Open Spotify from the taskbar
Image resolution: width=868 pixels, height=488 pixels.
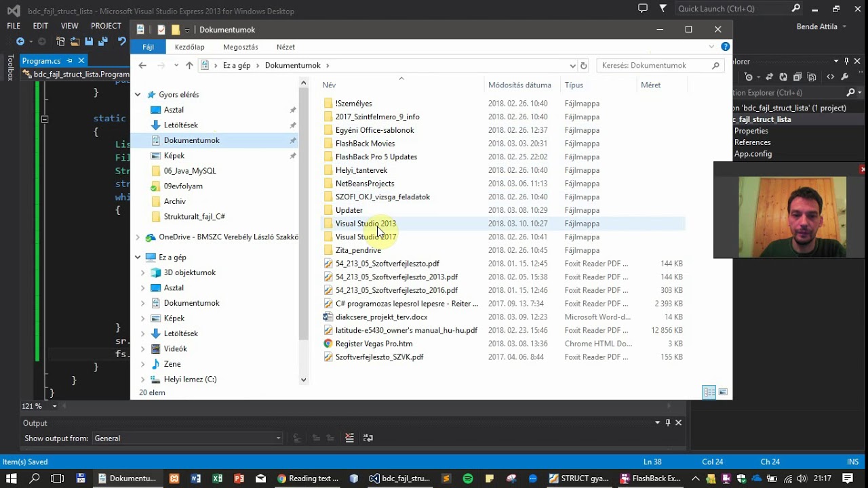[x=468, y=479]
